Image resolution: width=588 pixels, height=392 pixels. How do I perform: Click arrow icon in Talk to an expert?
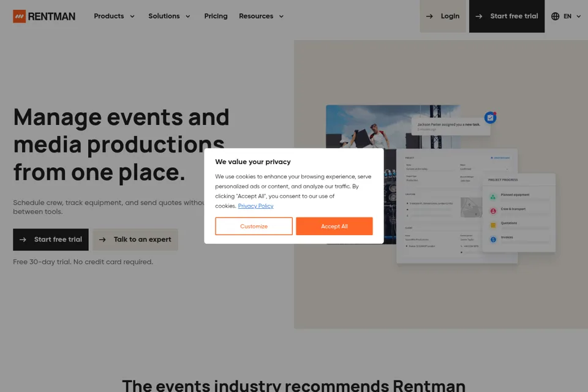102,239
